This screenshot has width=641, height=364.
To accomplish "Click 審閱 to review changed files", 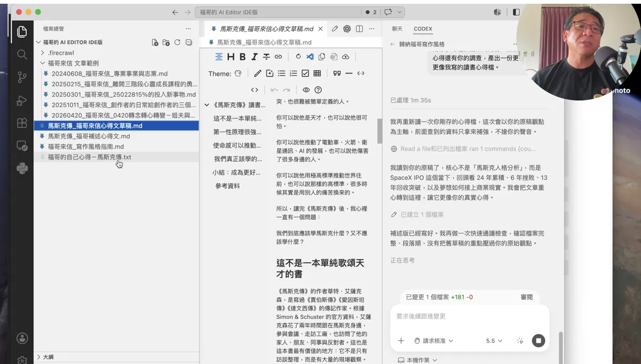I will tap(527, 297).
